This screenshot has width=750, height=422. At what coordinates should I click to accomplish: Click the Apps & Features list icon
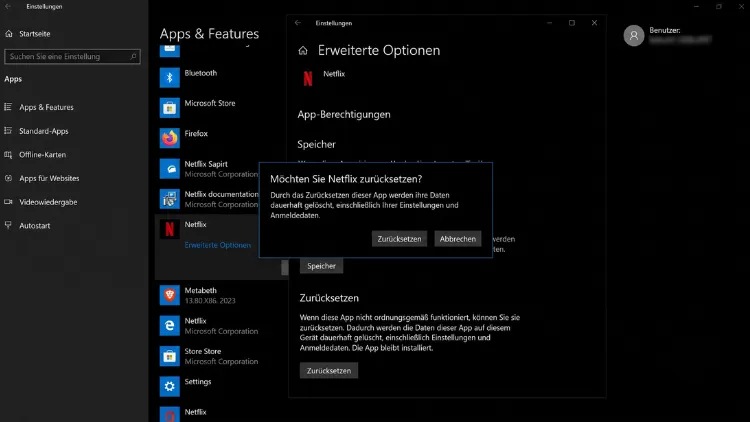8,107
